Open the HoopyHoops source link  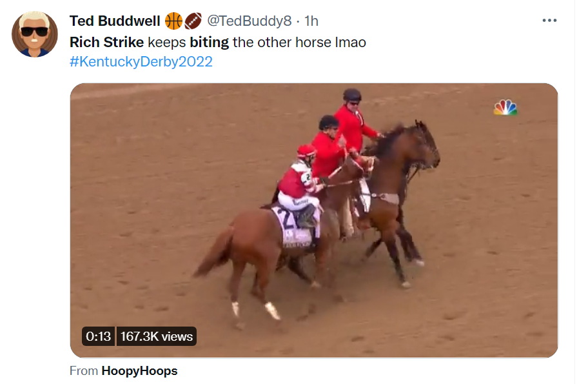coord(139,371)
